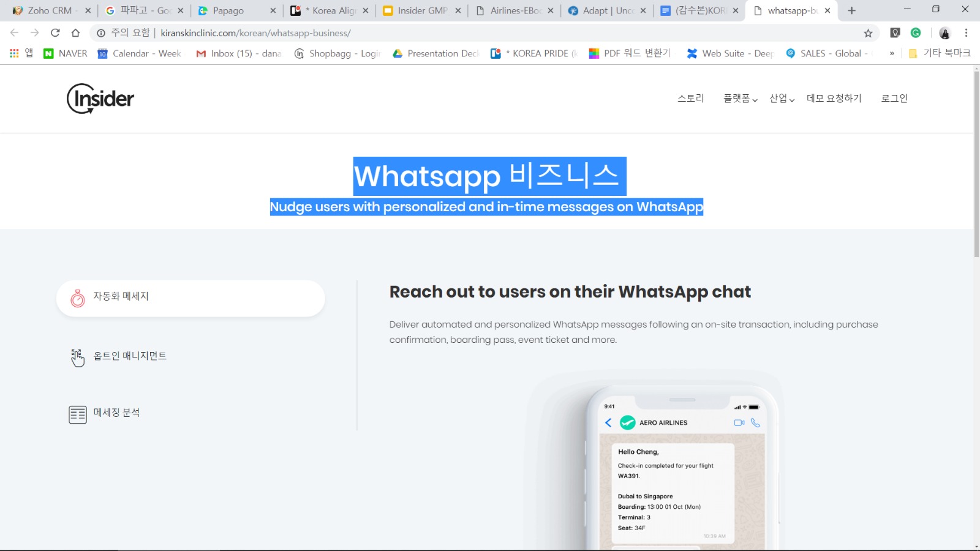Bookmark this page with star icon
Screen dimensions: 980x551
pos(868,33)
